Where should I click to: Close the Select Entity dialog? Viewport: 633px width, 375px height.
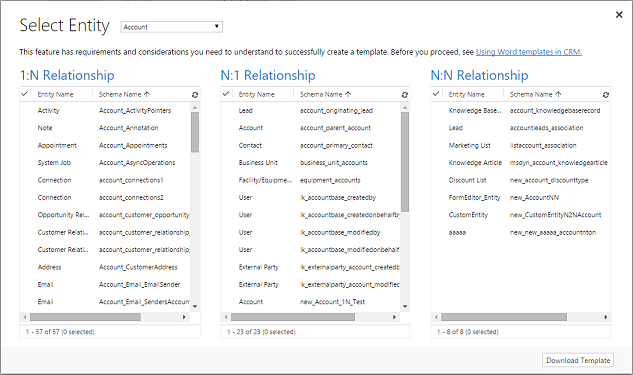[x=619, y=15]
